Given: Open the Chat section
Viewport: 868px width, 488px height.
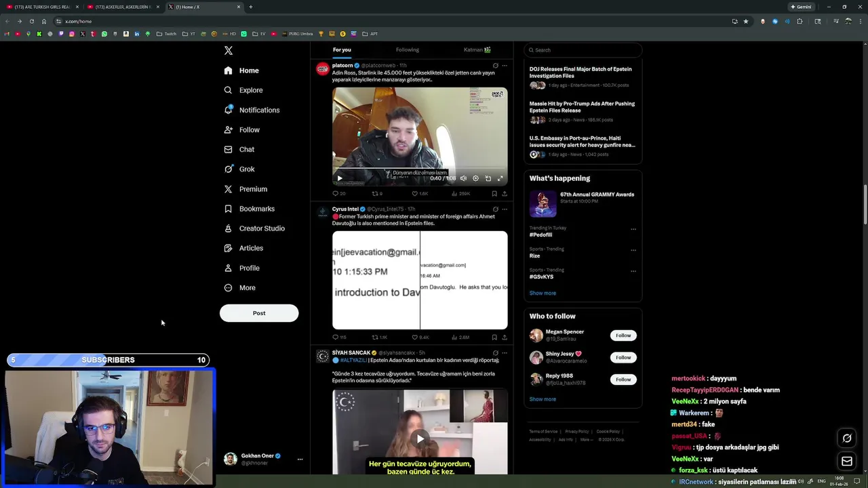Looking at the screenshot, I should [239, 149].
